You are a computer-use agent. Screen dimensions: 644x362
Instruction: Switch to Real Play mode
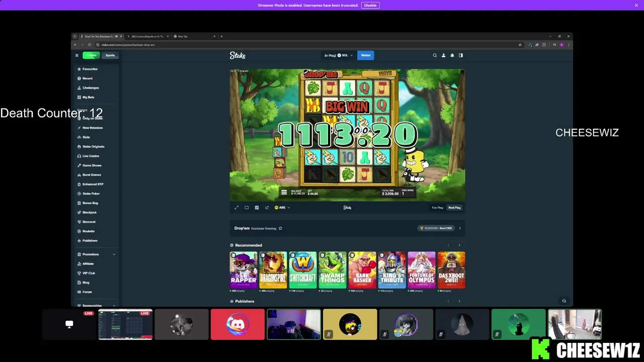point(454,208)
